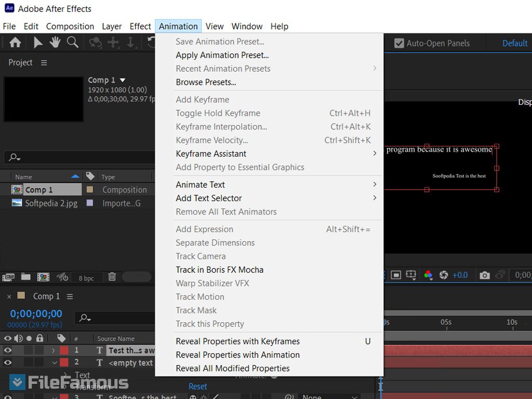Click the solo column header dot
This screenshot has height=399, width=532.
point(29,338)
